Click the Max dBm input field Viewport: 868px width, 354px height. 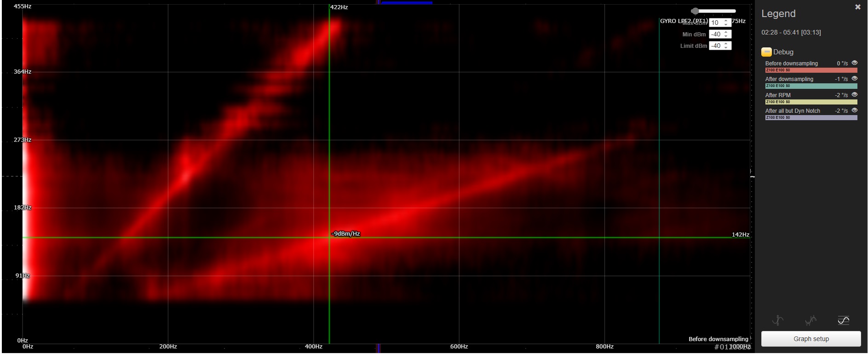pyautogui.click(x=716, y=23)
